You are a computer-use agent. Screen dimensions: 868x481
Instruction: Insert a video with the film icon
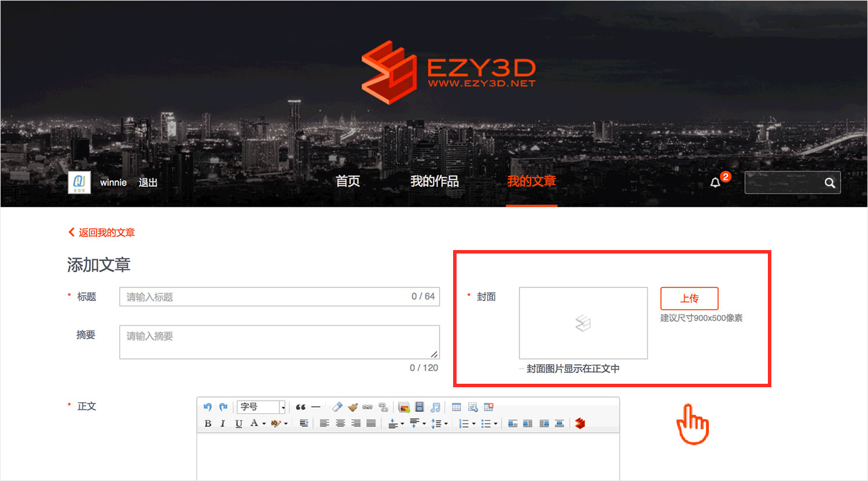point(420,407)
